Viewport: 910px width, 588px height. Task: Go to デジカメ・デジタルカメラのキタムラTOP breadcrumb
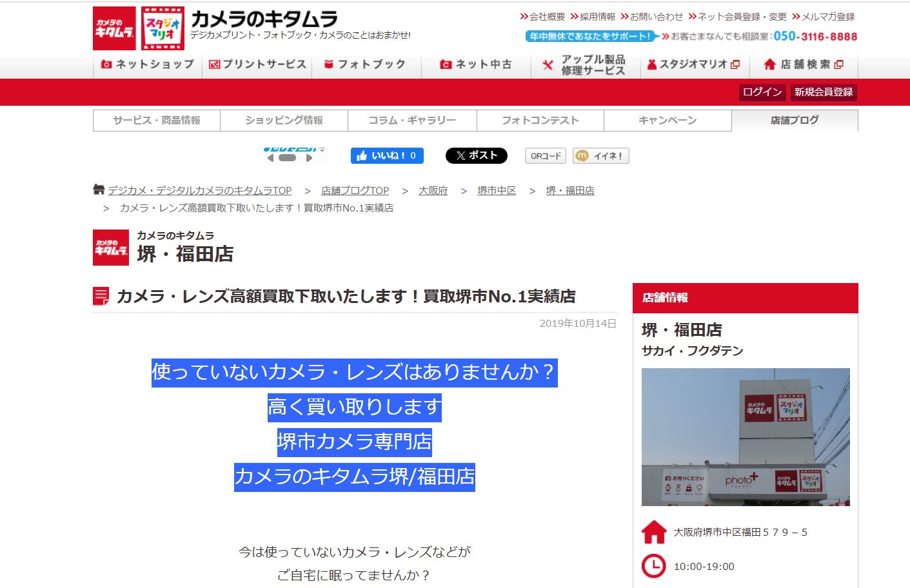coord(199,191)
